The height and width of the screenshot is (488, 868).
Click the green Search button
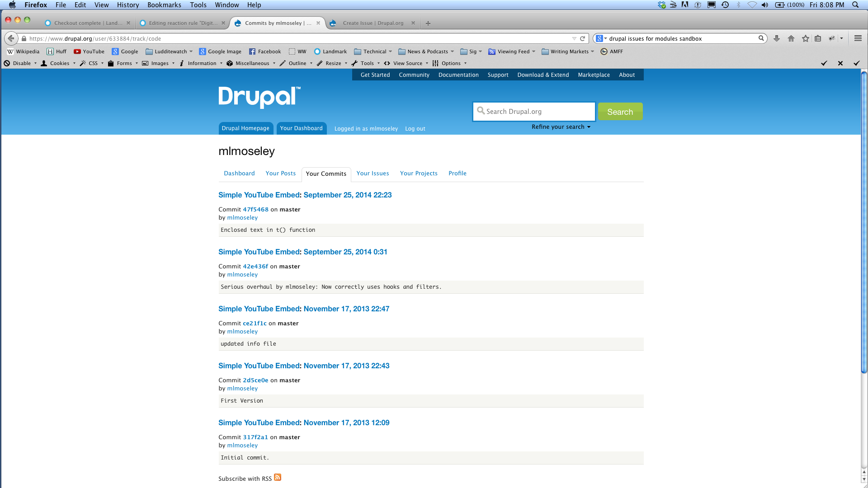tap(620, 112)
